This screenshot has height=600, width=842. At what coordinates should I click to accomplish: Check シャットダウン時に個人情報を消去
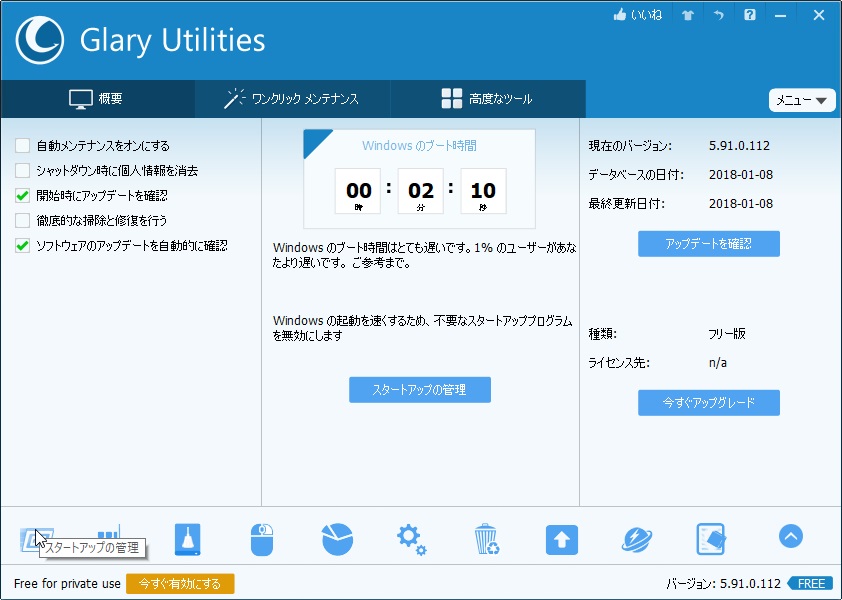(22, 170)
